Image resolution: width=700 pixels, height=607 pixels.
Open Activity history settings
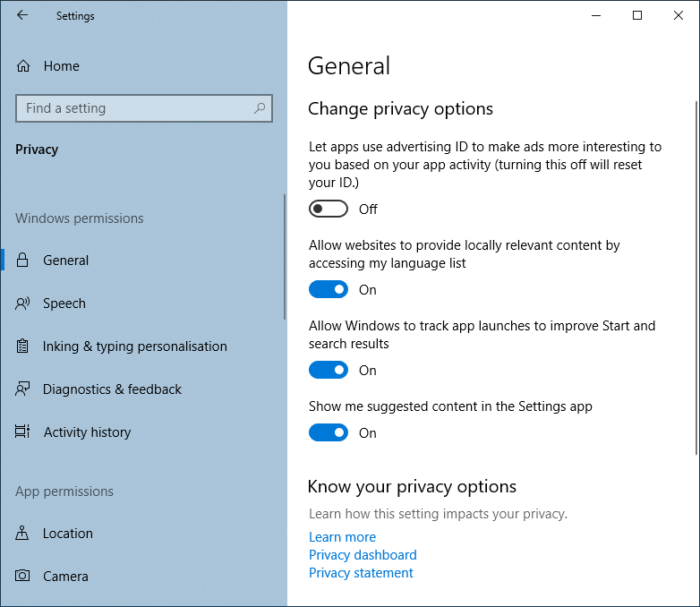[142, 432]
